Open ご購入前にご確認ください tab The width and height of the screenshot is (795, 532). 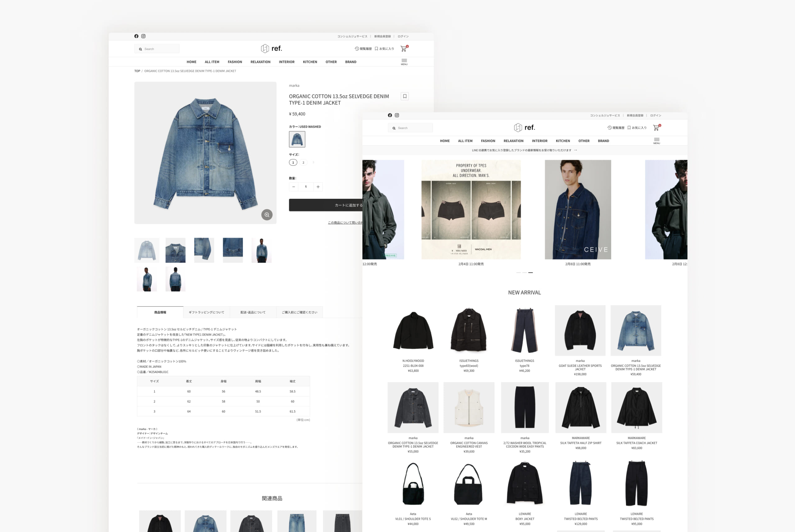coord(299,312)
